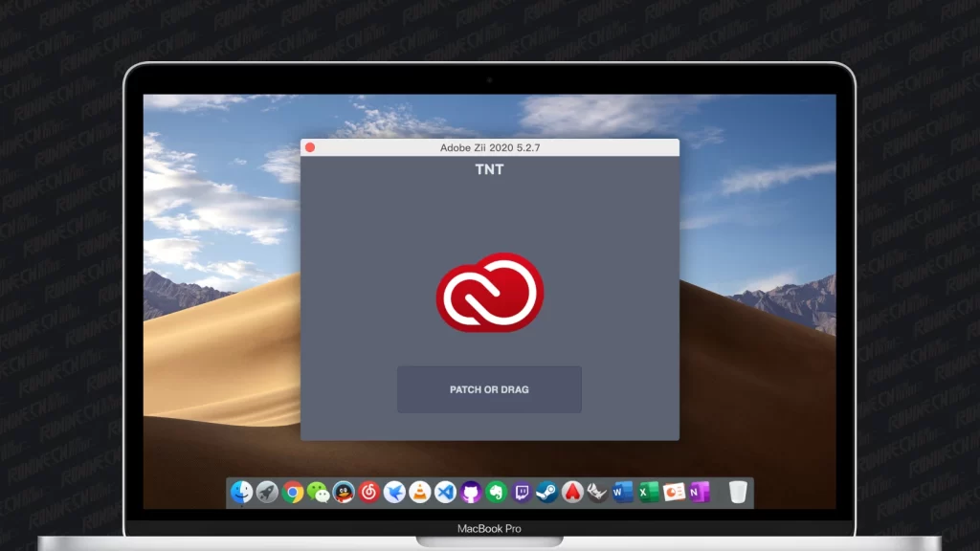Open Visual Studio Code from dock
The image size is (980, 551).
(445, 493)
